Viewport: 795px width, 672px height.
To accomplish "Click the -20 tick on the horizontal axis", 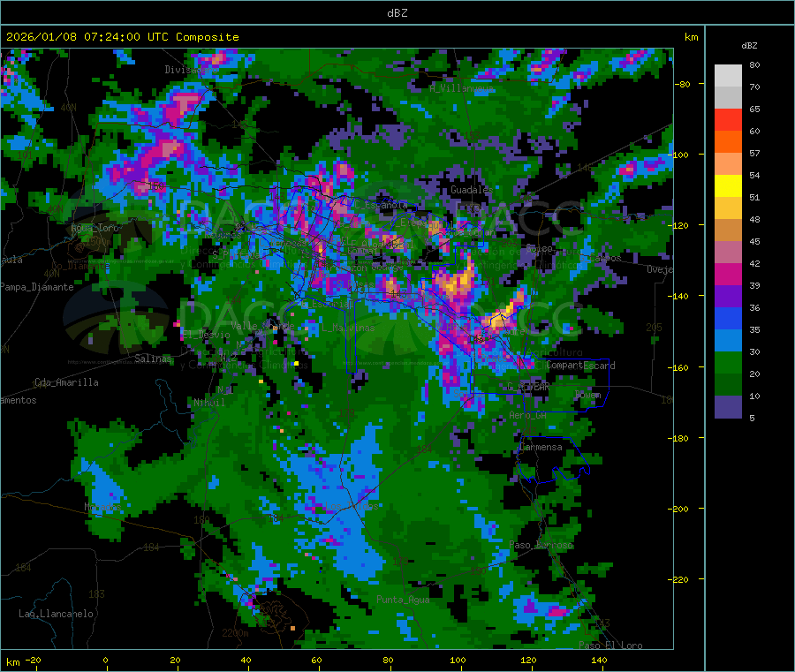I will (x=34, y=661).
